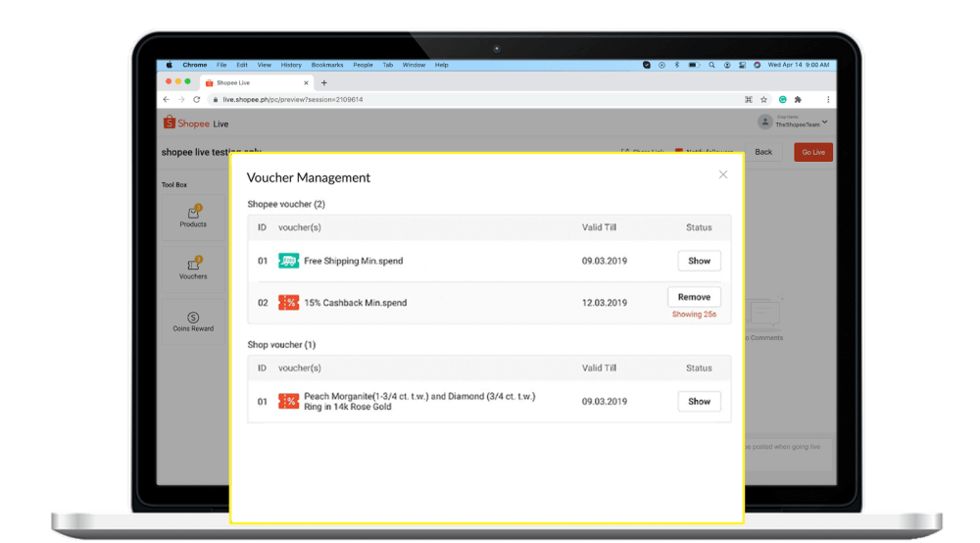Open the Chrome three-dot menu
Screen dimensions: 980x543
828,99
